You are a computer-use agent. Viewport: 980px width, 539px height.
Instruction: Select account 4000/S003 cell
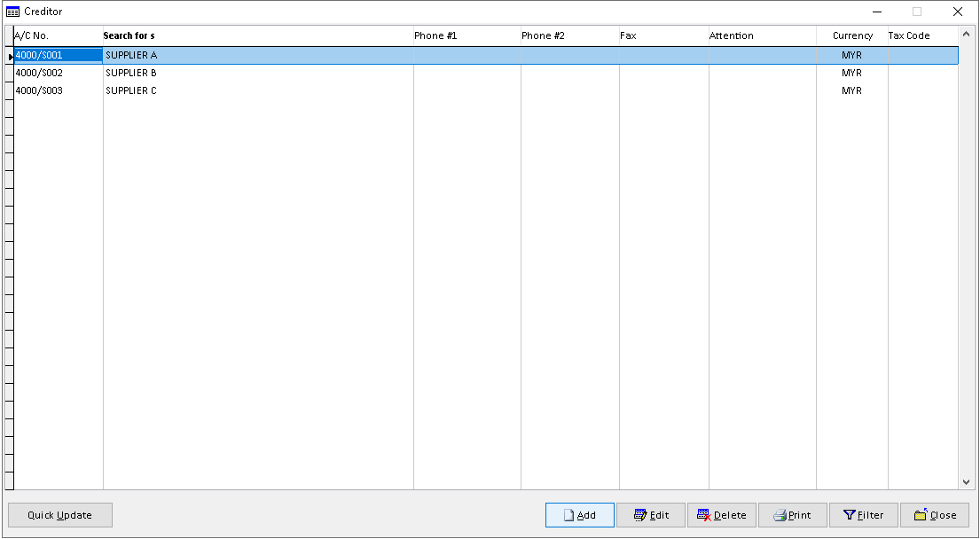(x=59, y=90)
